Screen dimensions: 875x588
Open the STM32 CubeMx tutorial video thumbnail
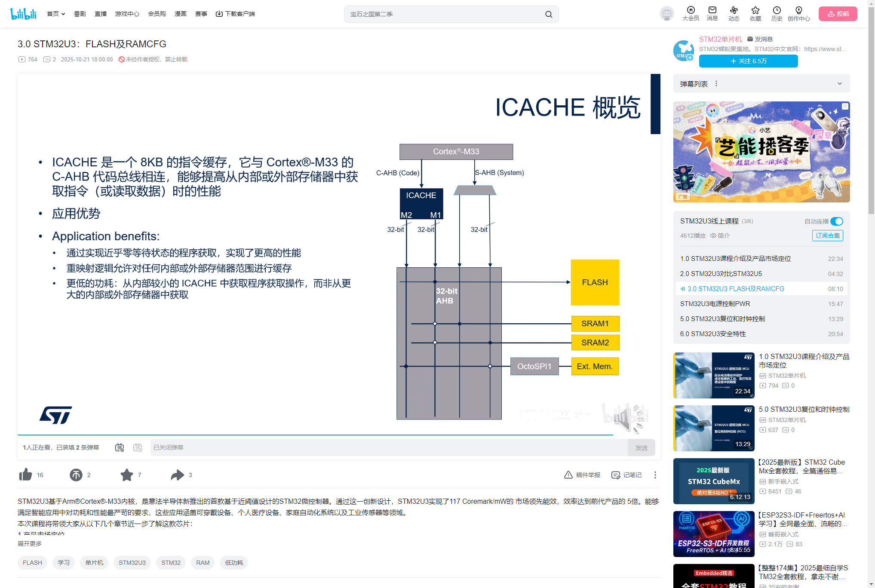click(714, 481)
